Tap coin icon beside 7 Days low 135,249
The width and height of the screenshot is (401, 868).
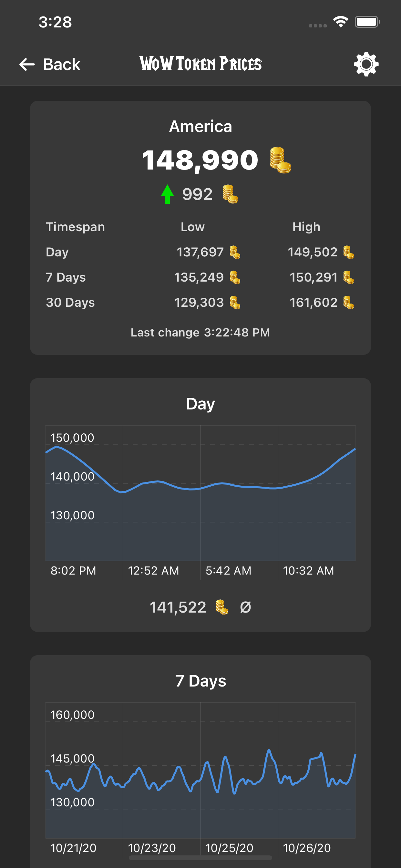pyautogui.click(x=235, y=277)
